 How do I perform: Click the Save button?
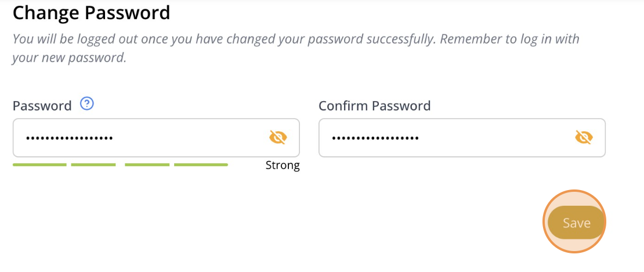pos(576,223)
